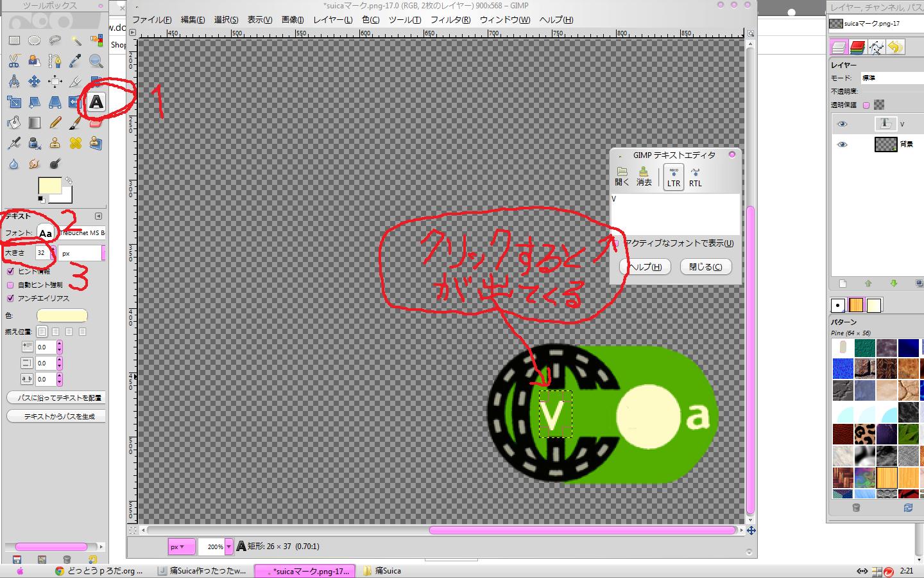Hide the 背景 layer eye
Viewport: 924px width, 578px height.
click(843, 144)
